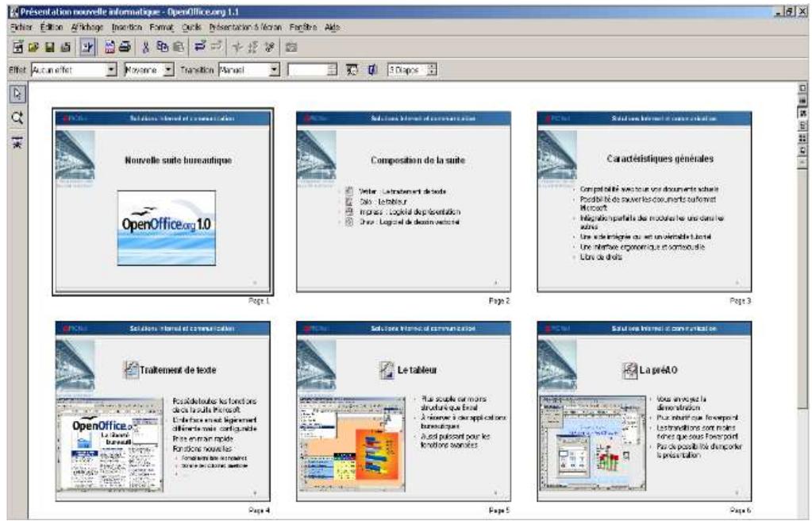Viewport: 812px width, 521px height.
Task: Switch to Drawing view icon
Action: pos(803,88)
